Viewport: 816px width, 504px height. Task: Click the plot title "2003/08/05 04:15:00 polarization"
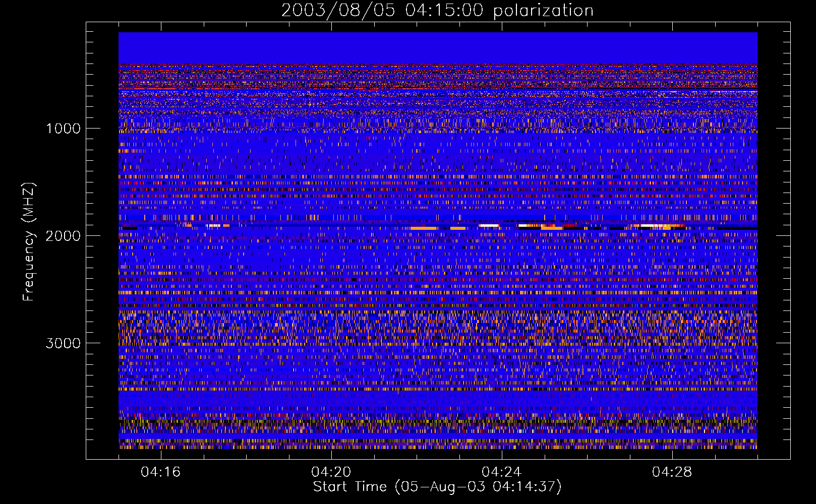pyautogui.click(x=437, y=10)
